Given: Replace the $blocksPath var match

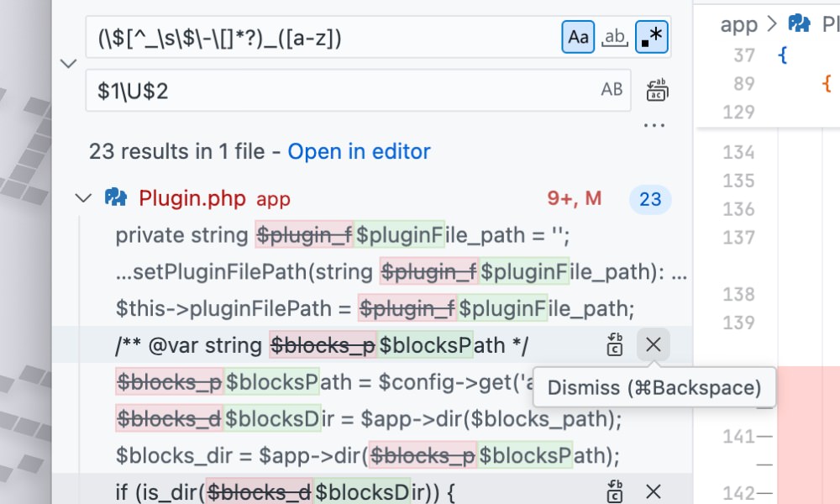Looking at the screenshot, I should coord(616,344).
